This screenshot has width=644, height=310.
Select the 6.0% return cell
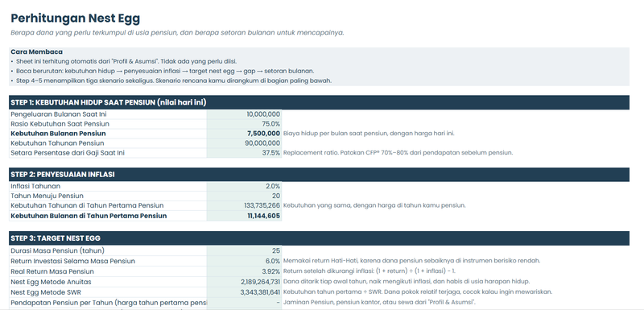(x=244, y=261)
